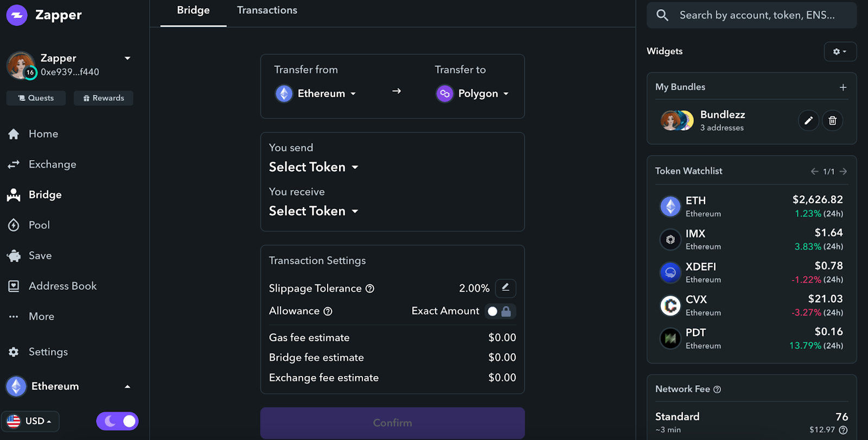
Task: Click the Slippage Tolerance help icon
Action: 370,289
